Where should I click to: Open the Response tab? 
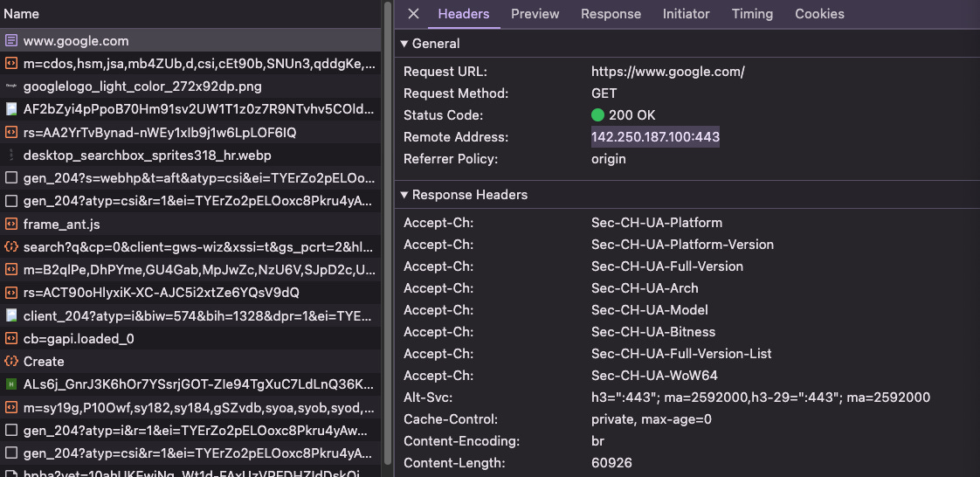pyautogui.click(x=611, y=14)
